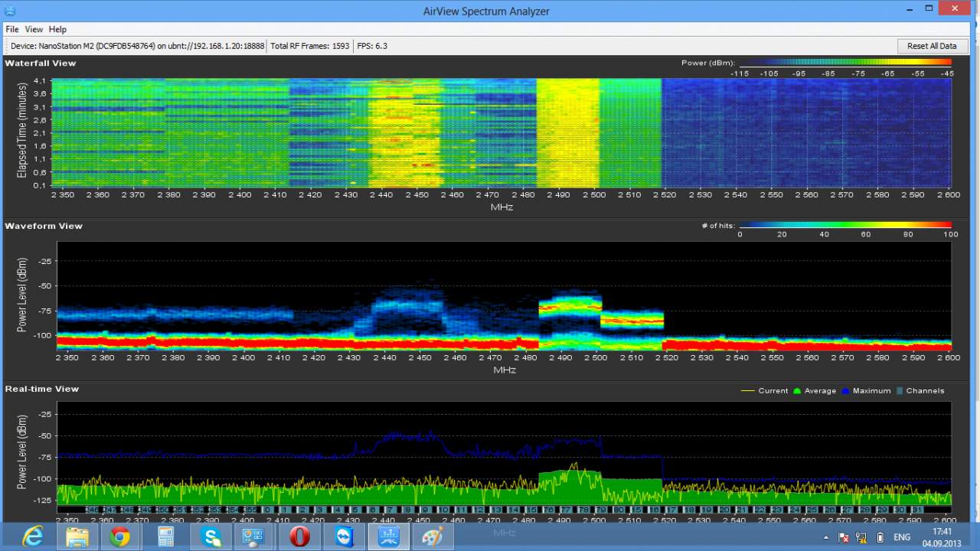Image resolution: width=980 pixels, height=551 pixels.
Task: Click the Power (dBm) color scale bar
Action: (845, 63)
